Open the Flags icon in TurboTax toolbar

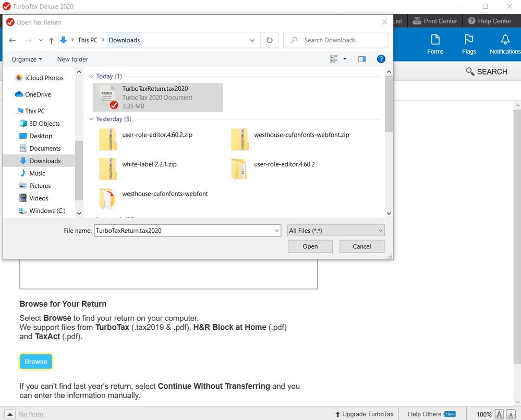[468, 44]
